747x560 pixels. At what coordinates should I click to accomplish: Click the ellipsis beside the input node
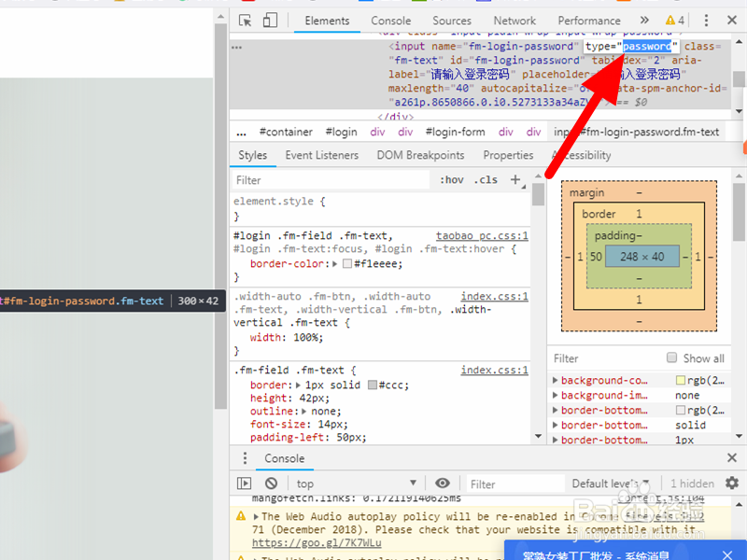237,48
